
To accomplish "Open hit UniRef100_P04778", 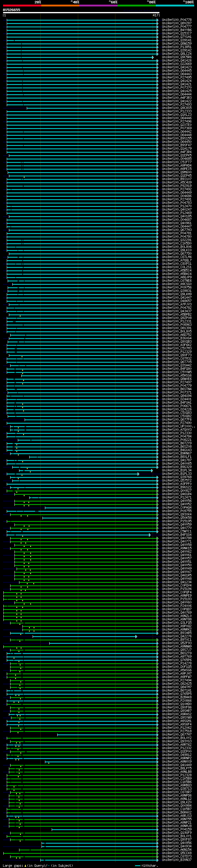I will (177, 20).
